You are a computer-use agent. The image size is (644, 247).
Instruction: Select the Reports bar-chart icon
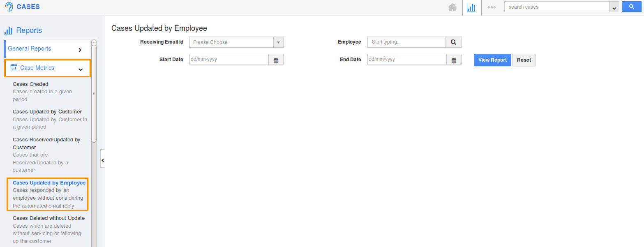(471, 7)
